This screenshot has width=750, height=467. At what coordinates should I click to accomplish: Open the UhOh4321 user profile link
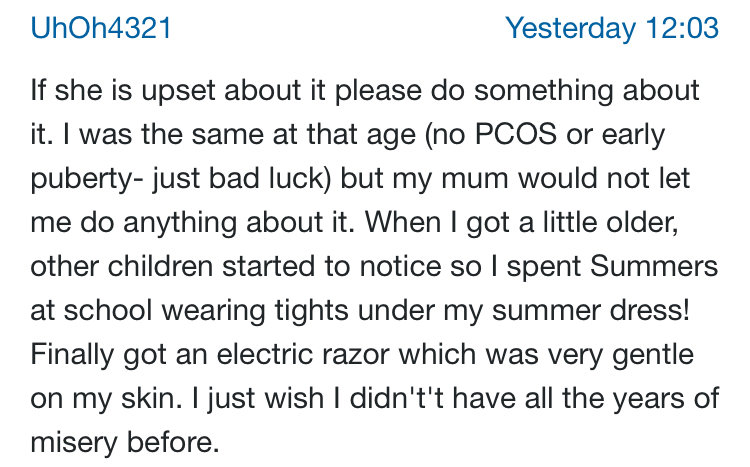pyautogui.click(x=101, y=28)
